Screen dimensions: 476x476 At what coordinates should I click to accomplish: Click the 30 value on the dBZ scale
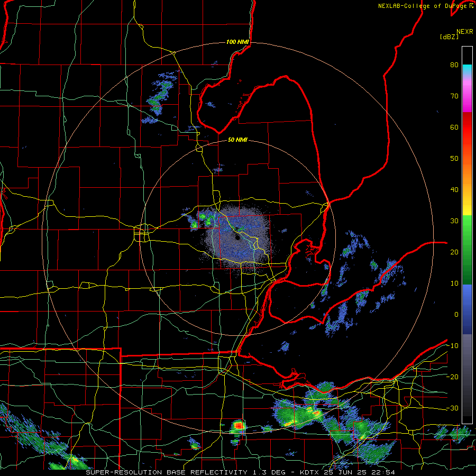click(x=454, y=221)
